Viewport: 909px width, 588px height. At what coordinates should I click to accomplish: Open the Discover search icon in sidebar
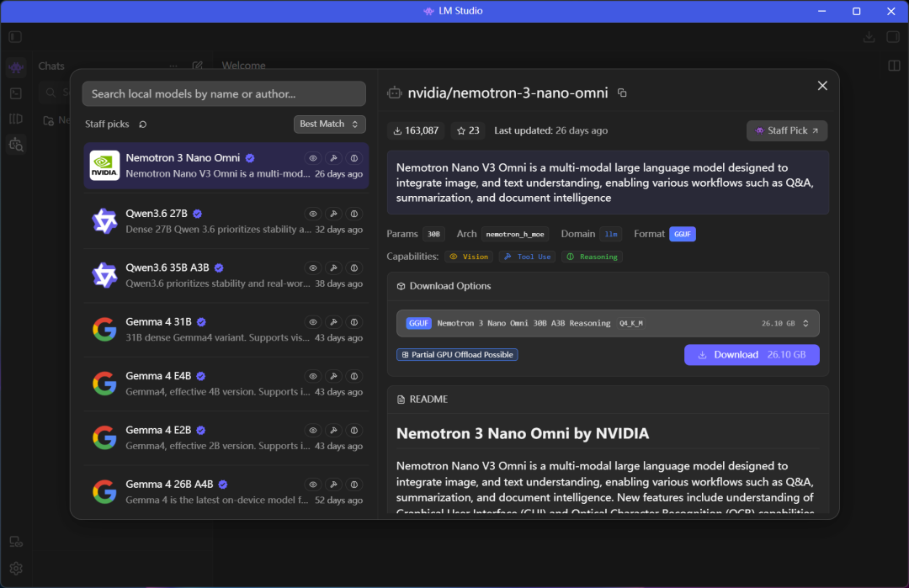[x=16, y=145]
